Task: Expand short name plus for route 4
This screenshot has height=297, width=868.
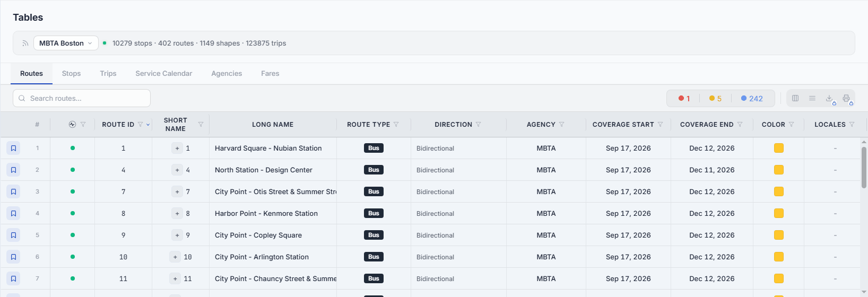Action: point(177,170)
